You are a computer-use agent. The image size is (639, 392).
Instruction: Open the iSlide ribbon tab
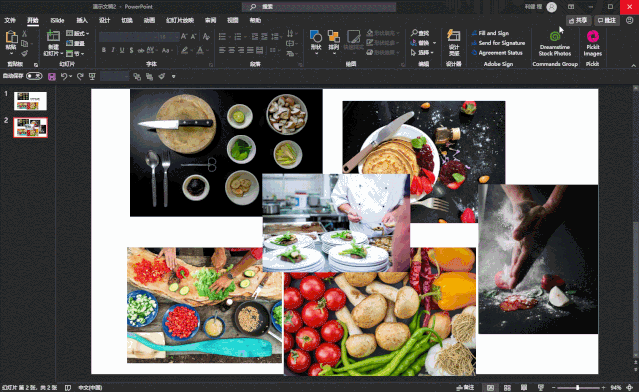tap(57, 20)
